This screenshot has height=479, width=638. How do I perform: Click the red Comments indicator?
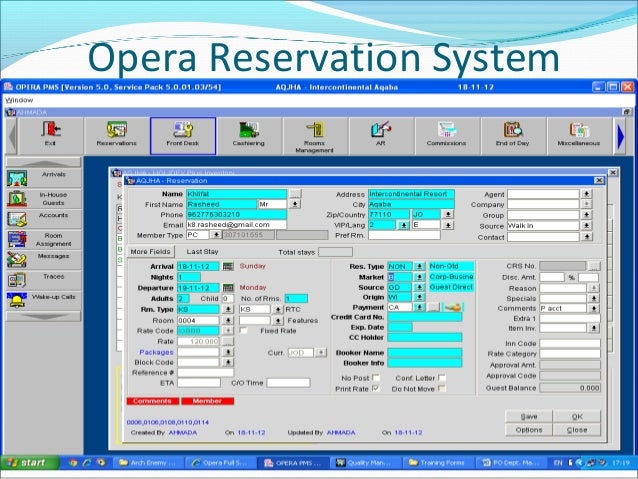pos(153,401)
